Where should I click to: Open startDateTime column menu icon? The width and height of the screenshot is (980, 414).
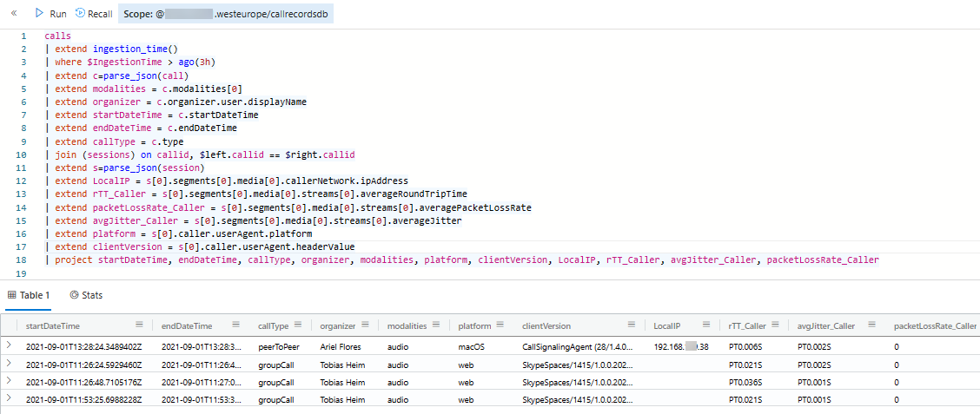139,325
